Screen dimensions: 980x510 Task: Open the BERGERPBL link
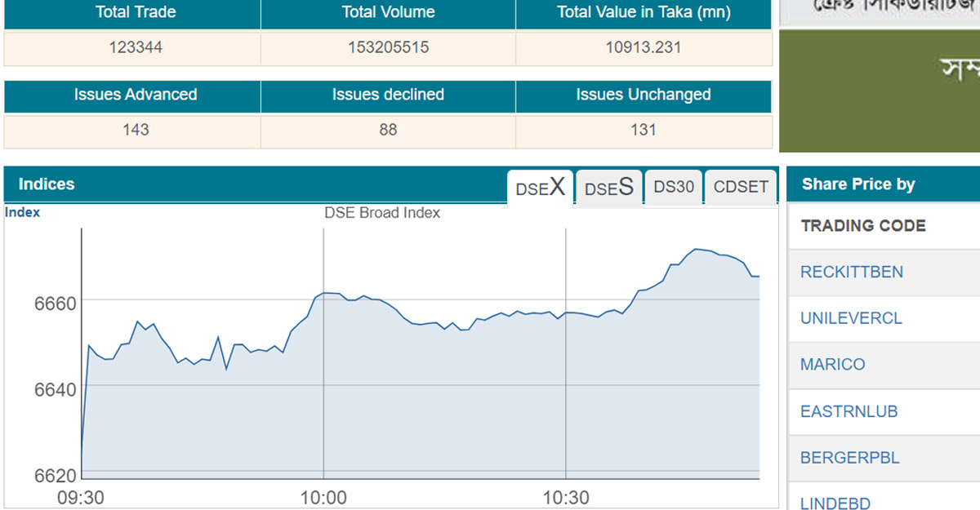coord(849,458)
